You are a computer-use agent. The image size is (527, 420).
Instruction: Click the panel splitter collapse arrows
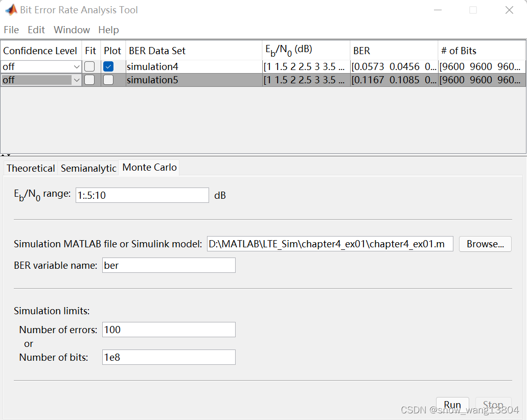(6, 155)
